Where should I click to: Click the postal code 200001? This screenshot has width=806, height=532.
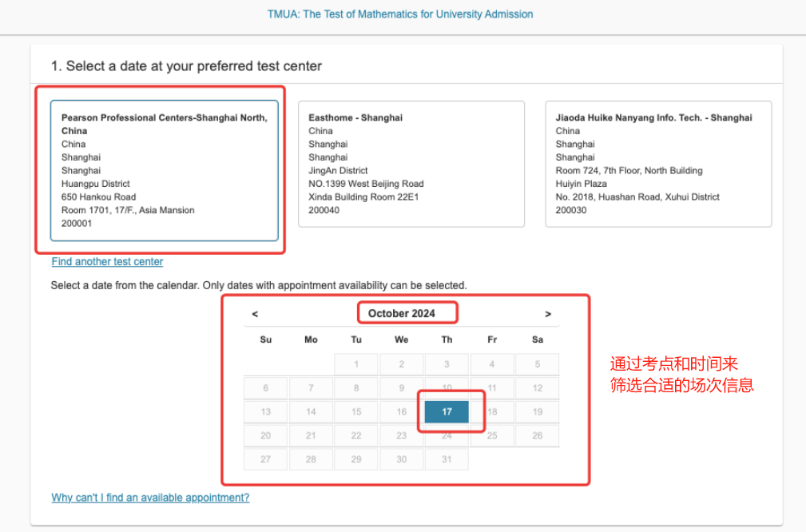coord(77,224)
